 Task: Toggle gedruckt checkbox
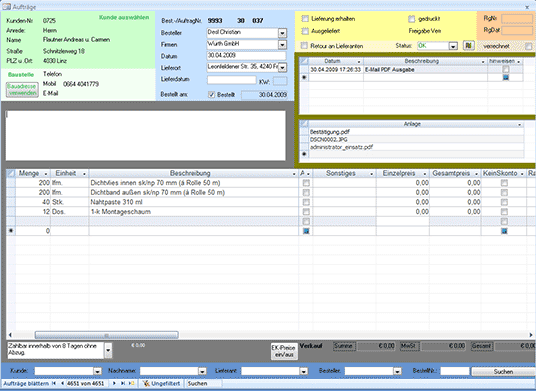412,19
